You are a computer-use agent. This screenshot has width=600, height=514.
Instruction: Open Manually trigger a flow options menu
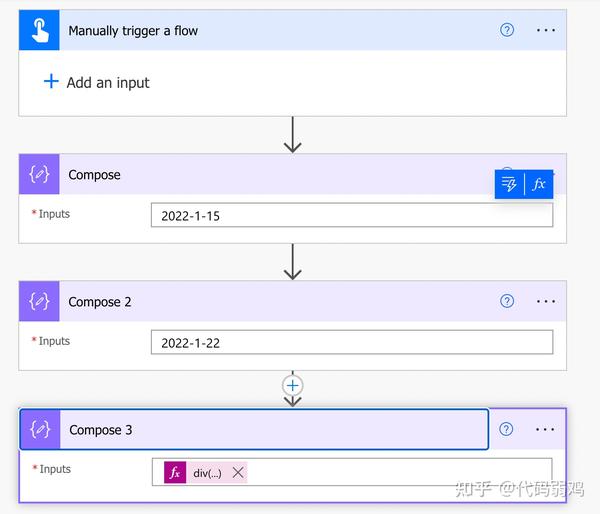pos(545,30)
